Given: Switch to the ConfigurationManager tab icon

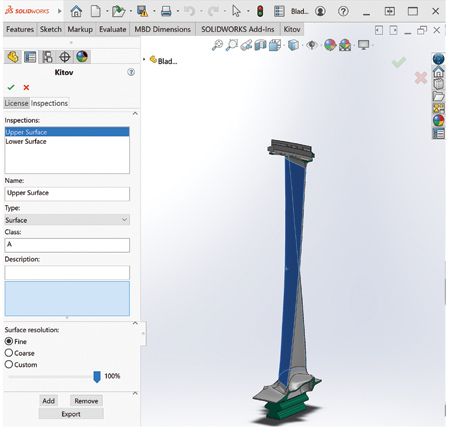Looking at the screenshot, I should [x=47, y=57].
